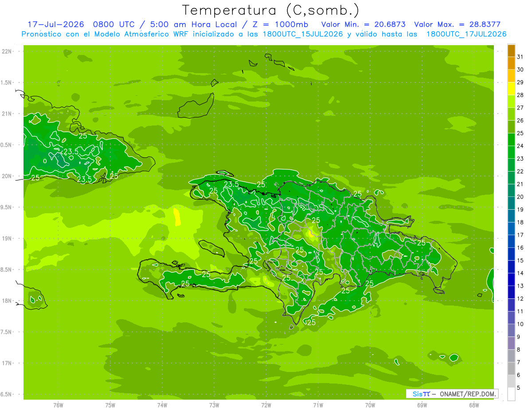Click the 'Valor Min. = 20.6873' value

click(x=363, y=24)
